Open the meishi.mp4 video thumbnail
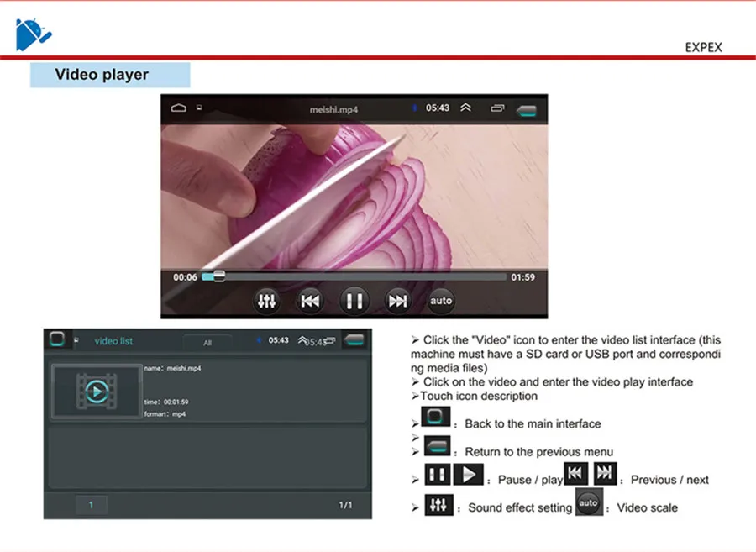The image size is (756, 552). [97, 391]
